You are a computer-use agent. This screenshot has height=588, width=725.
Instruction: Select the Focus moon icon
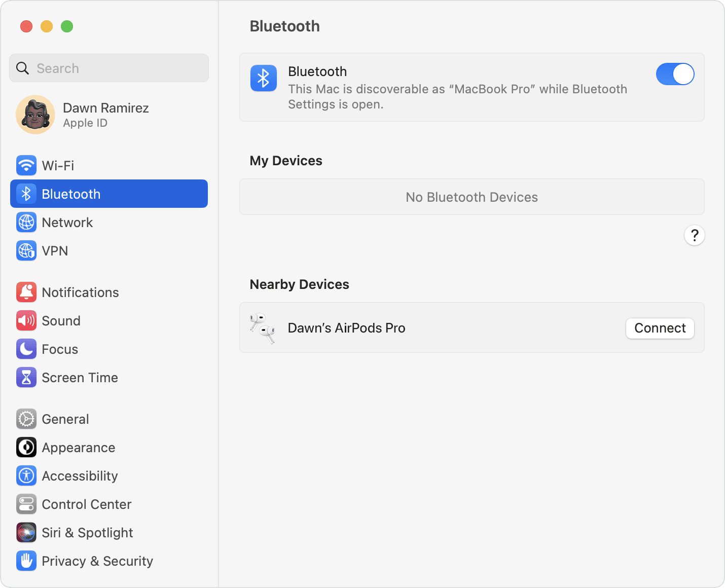(26, 349)
